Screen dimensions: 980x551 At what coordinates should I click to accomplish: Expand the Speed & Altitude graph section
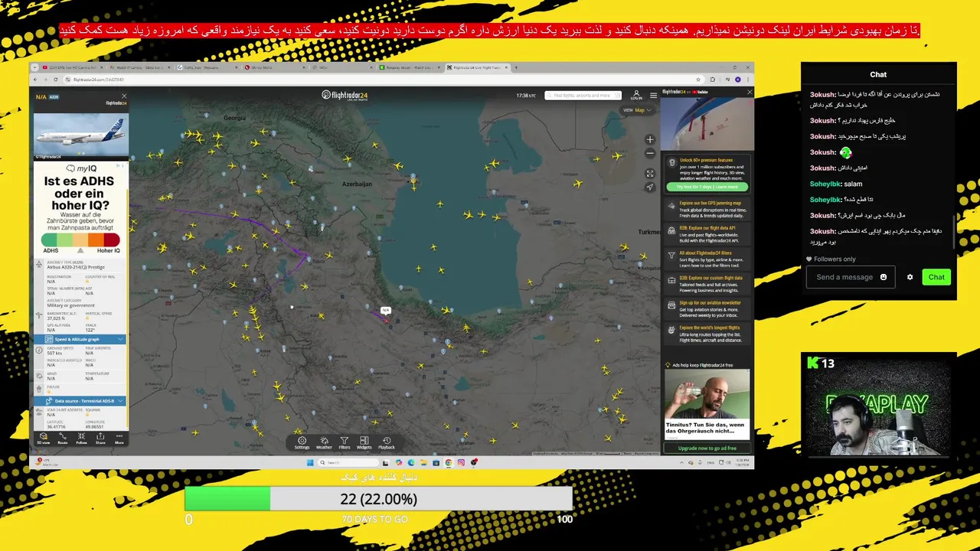pos(80,339)
